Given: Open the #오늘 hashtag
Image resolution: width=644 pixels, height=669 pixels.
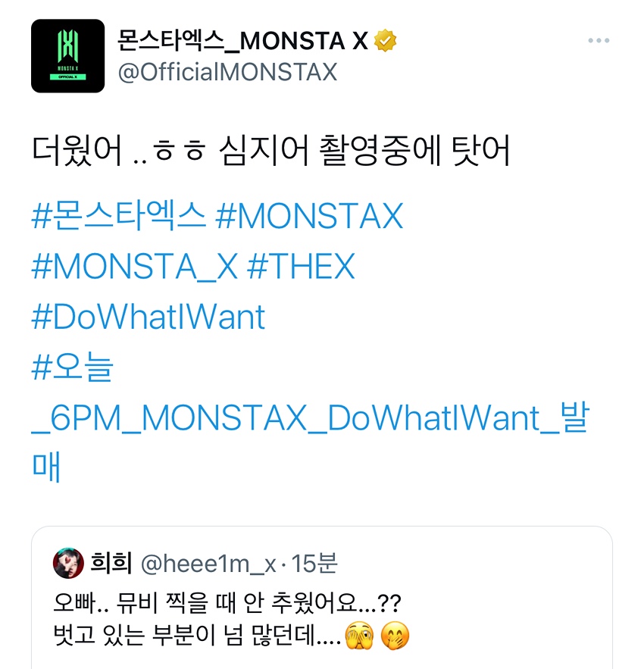Looking at the screenshot, I should click(73, 367).
